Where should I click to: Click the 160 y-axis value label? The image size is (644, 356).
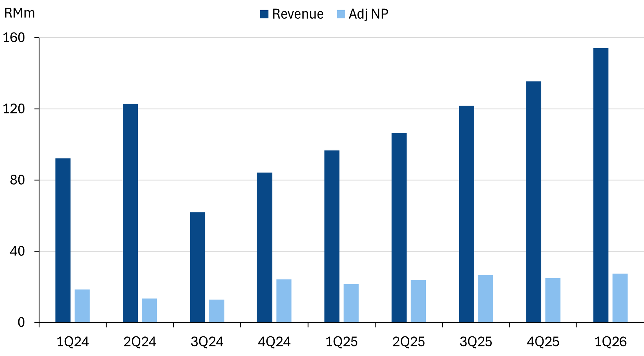click(x=14, y=38)
